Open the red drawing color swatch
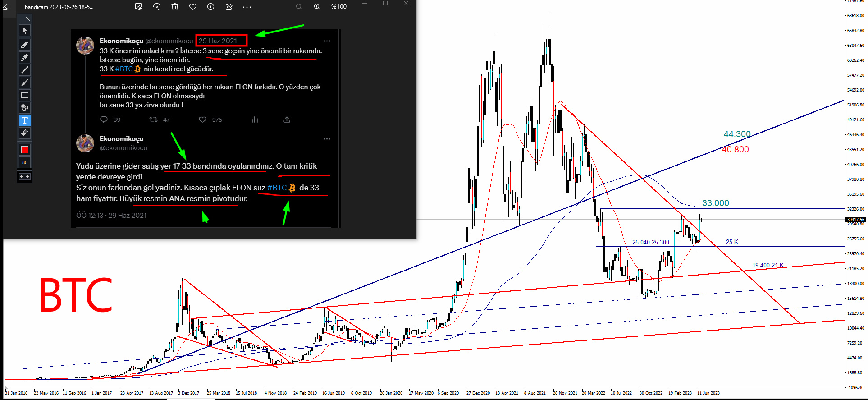This screenshot has width=868, height=400. (x=25, y=150)
